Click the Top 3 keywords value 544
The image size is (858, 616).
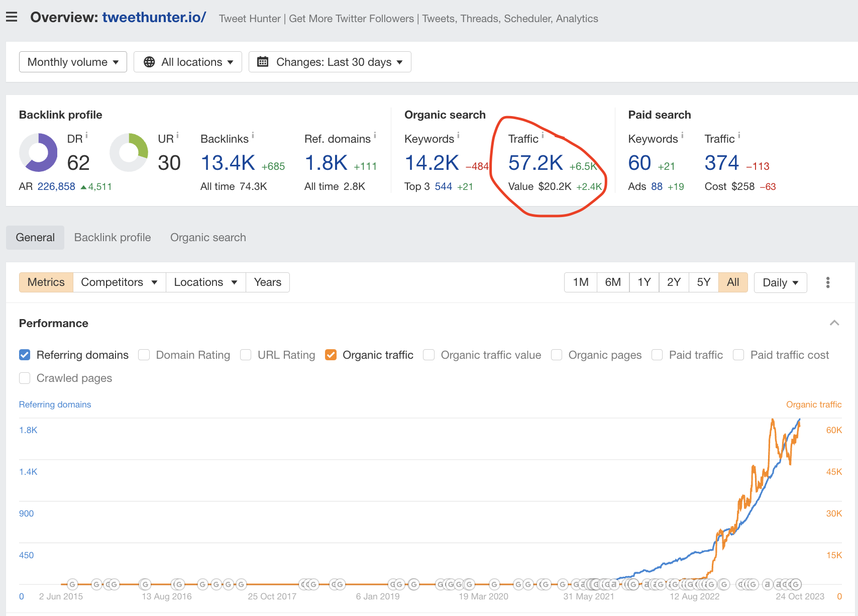[444, 186]
